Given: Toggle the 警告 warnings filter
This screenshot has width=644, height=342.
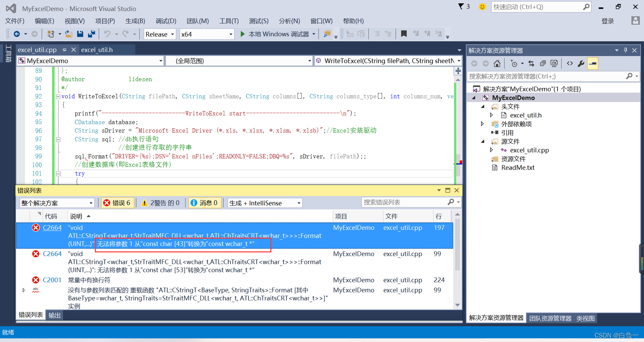Looking at the screenshot, I should tap(161, 203).
